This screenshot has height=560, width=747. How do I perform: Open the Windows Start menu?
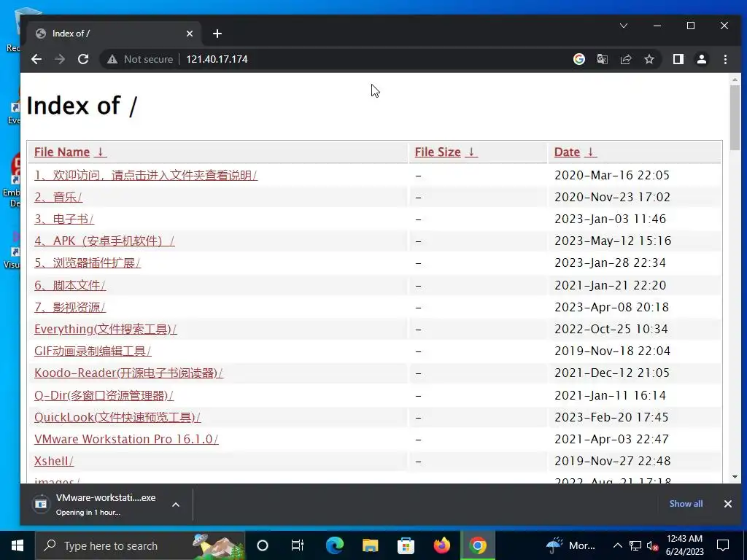click(18, 545)
